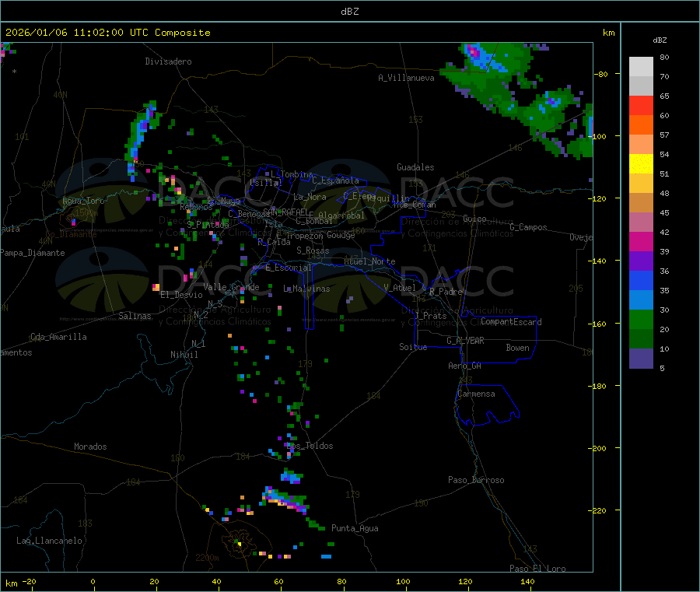This screenshot has width=700, height=592.
Task: Click the Soitue map label
Action: pyautogui.click(x=413, y=347)
